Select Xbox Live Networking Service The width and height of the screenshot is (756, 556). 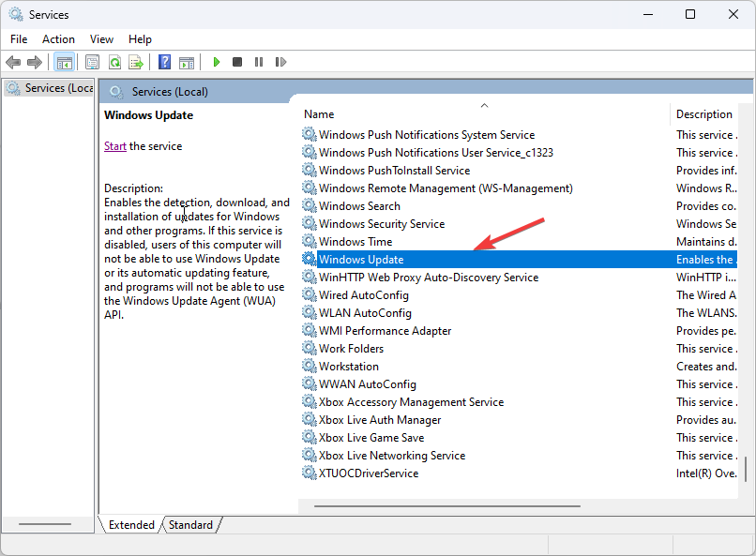click(x=519, y=456)
